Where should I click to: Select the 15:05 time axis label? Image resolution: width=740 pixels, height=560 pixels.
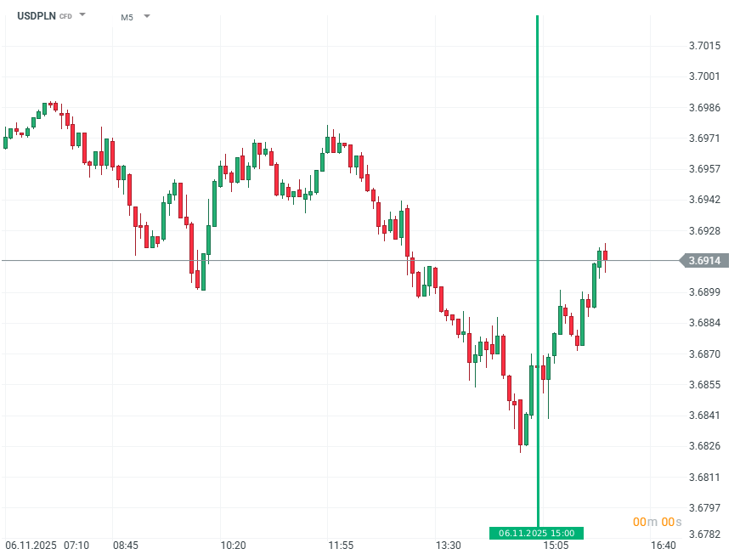(x=556, y=545)
